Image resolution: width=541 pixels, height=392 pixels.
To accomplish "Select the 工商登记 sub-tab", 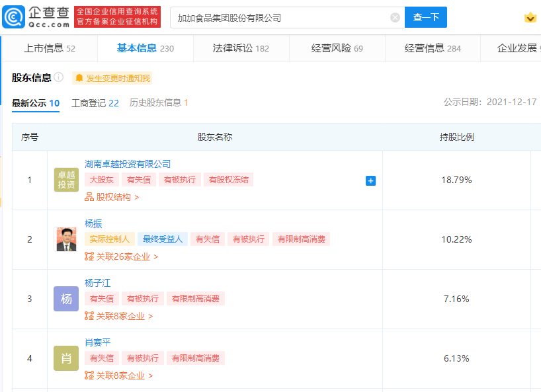I will [95, 103].
